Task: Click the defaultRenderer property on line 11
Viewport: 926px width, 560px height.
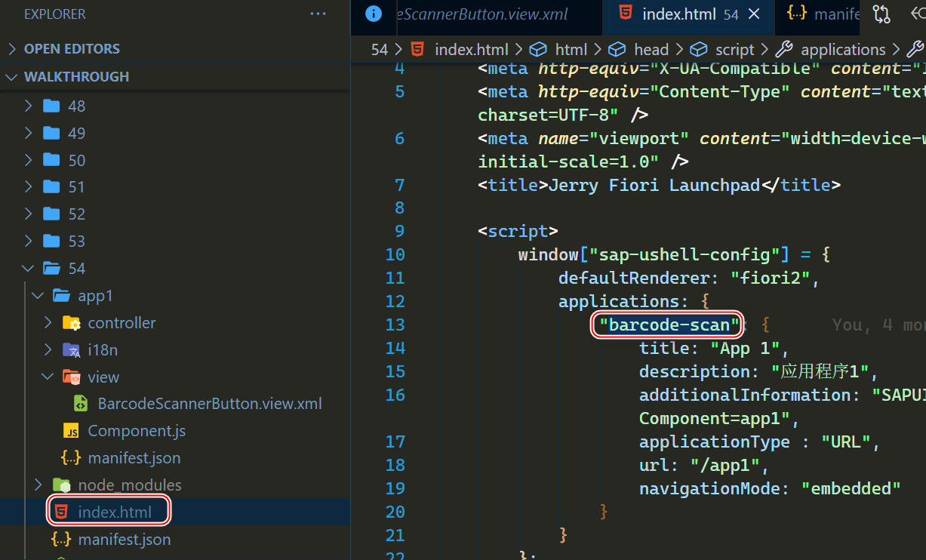Action: pyautogui.click(x=638, y=278)
